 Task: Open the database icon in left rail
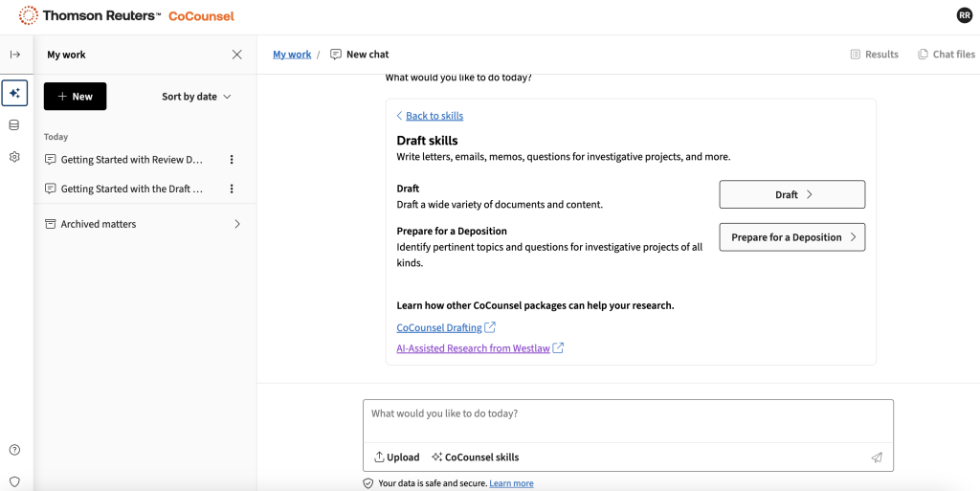click(x=14, y=124)
